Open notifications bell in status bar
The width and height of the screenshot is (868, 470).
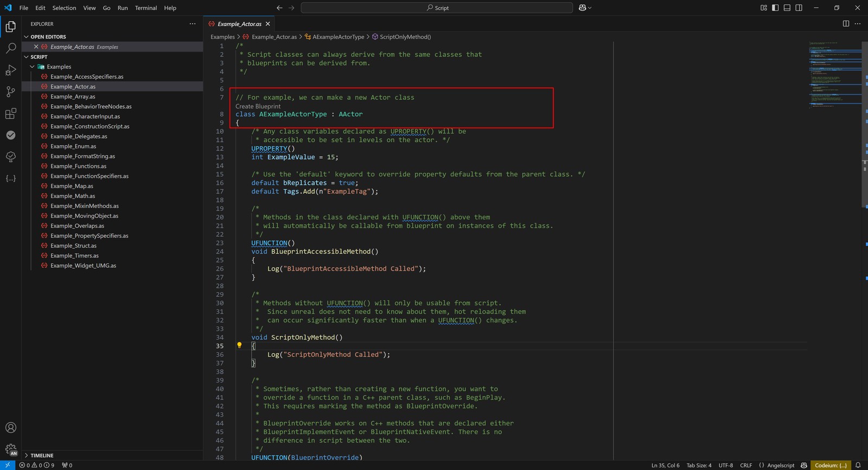pos(858,465)
